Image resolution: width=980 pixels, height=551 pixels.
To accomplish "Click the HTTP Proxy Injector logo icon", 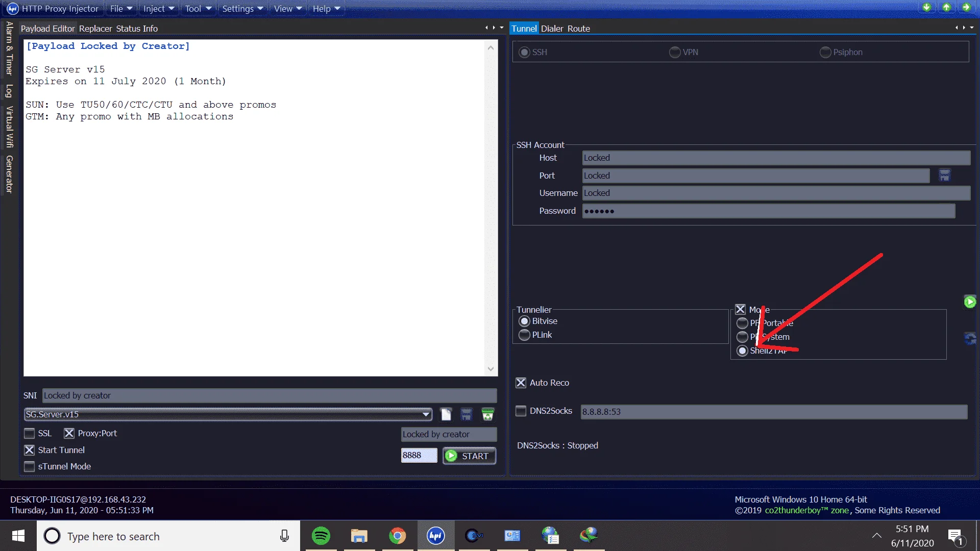I will pos(13,9).
